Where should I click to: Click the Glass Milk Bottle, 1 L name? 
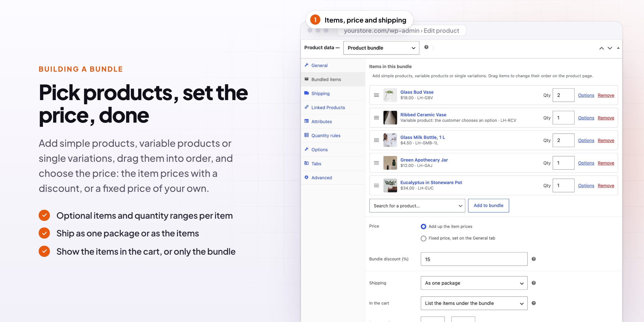(x=423, y=137)
